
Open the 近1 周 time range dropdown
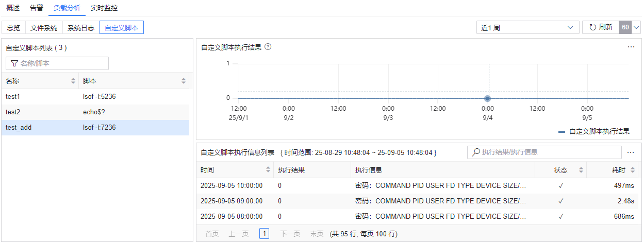(528, 27)
